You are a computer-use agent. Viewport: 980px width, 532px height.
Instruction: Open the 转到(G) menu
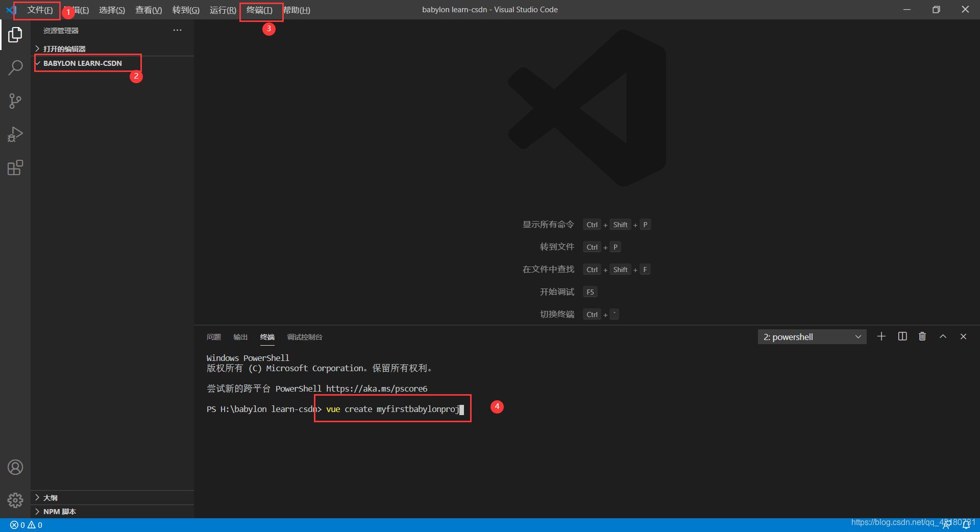186,10
